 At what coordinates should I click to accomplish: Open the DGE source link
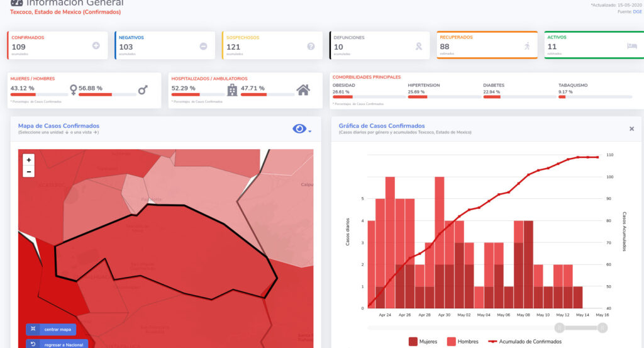tap(638, 12)
